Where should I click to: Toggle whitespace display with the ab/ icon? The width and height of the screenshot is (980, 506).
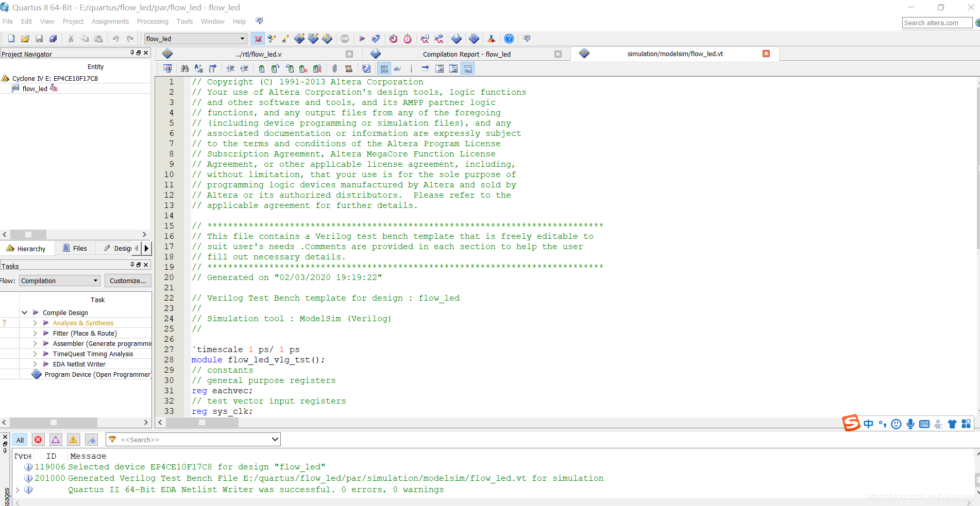coord(398,68)
